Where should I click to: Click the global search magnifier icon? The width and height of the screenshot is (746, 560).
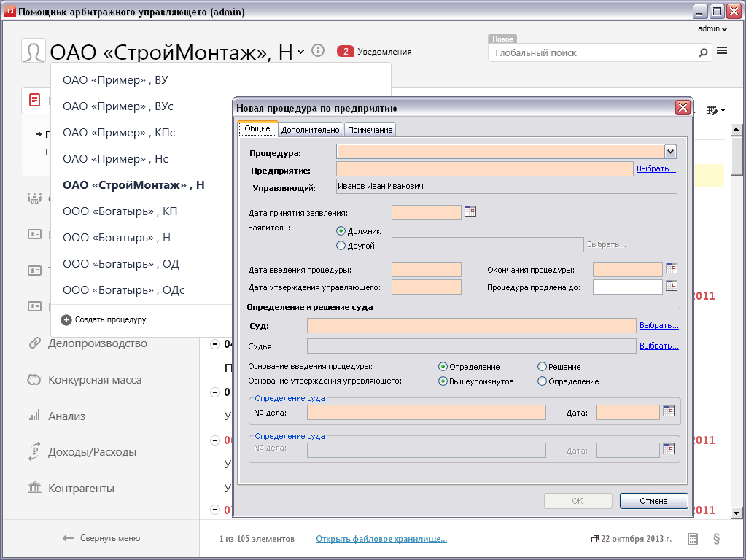[703, 52]
